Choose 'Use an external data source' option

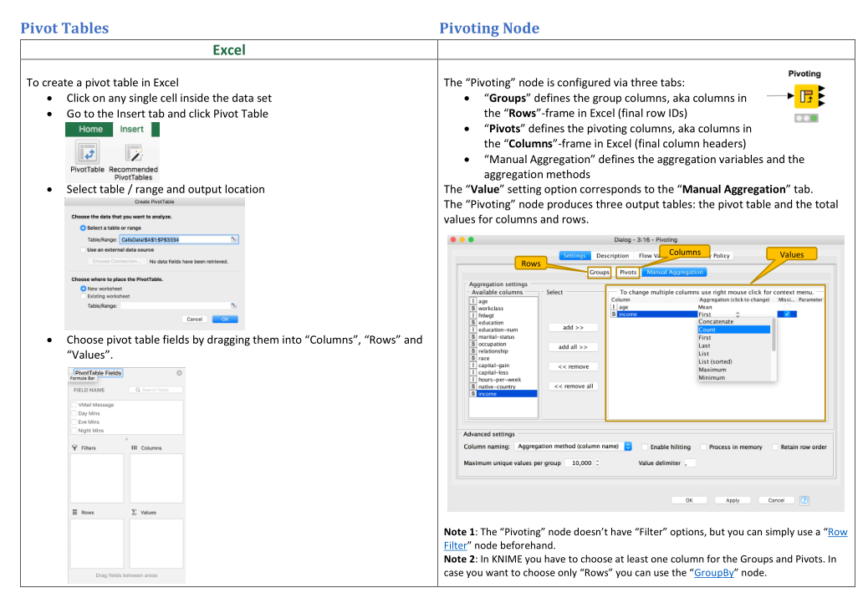tap(83, 250)
